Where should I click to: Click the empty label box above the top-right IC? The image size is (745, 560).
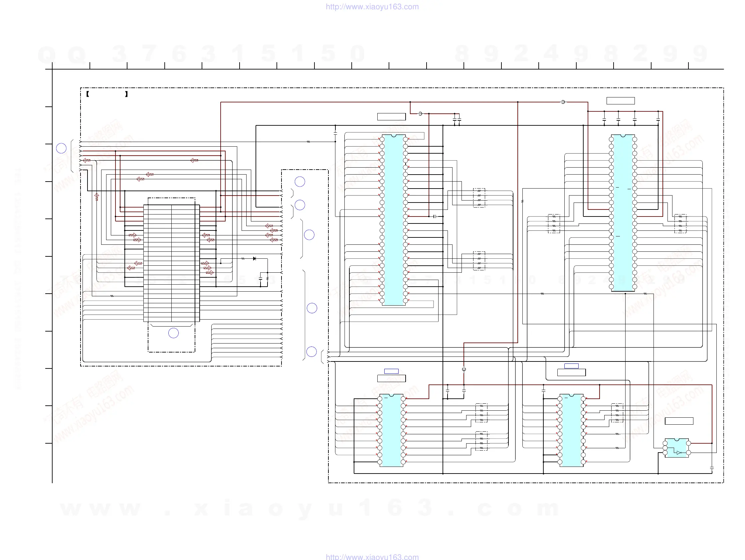pos(620,101)
